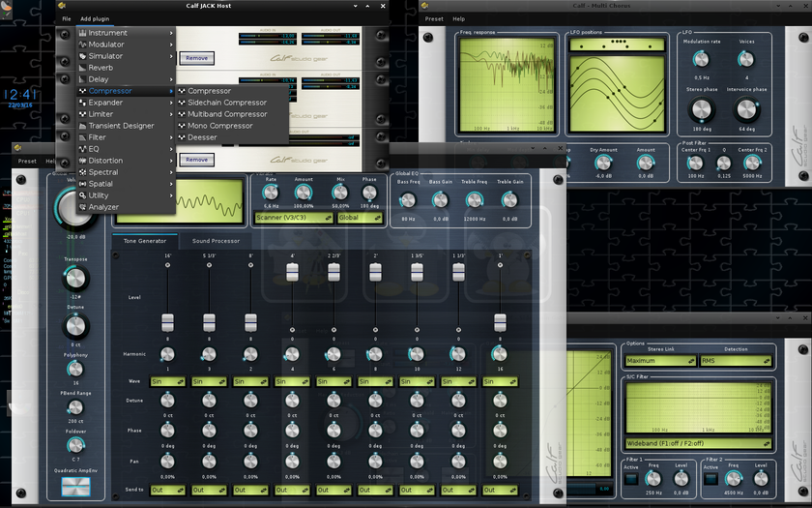Open the Send to dropdown for 1' drawbar
This screenshot has width=812, height=508.
(x=500, y=490)
